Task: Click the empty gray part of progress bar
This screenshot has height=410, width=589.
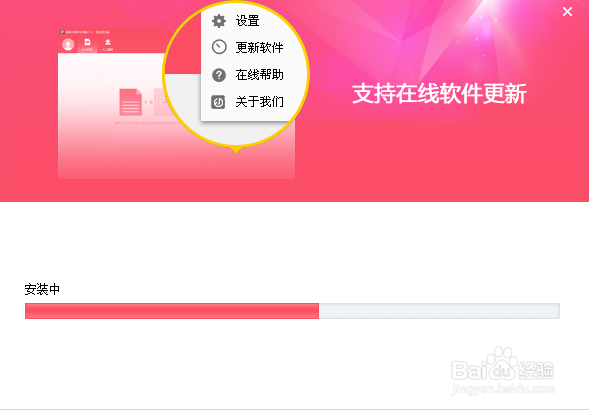Action: coord(439,311)
